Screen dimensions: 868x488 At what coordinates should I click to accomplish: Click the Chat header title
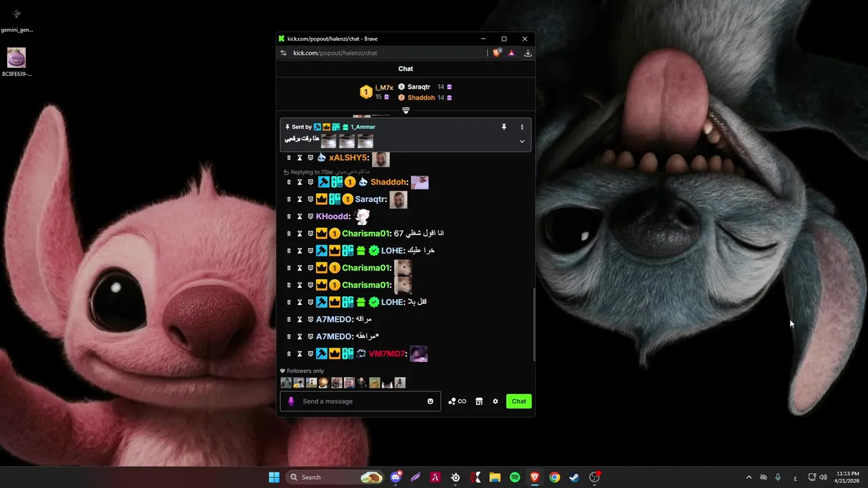click(406, 68)
